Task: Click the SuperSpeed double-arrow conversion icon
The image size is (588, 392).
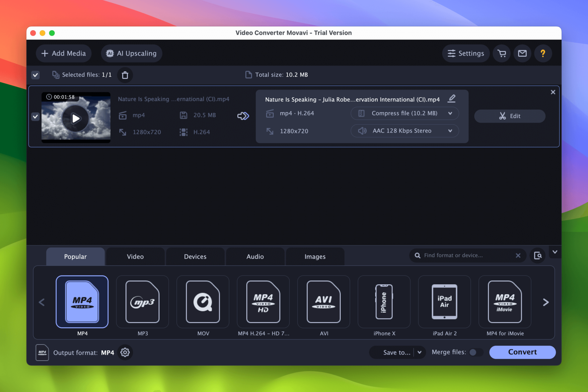Action: (243, 115)
